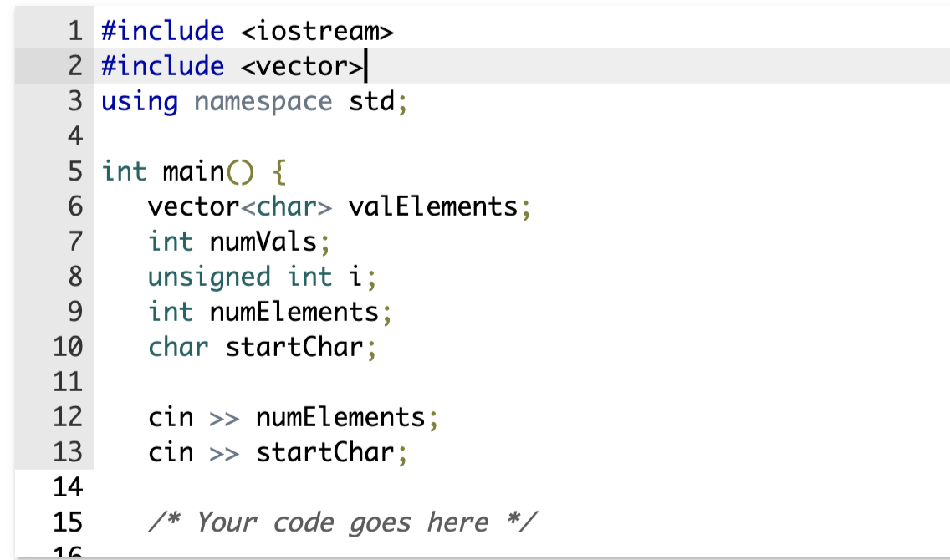Screen dimensions: 950x560
Task: Select the Your code goes here comment
Action: (x=343, y=522)
